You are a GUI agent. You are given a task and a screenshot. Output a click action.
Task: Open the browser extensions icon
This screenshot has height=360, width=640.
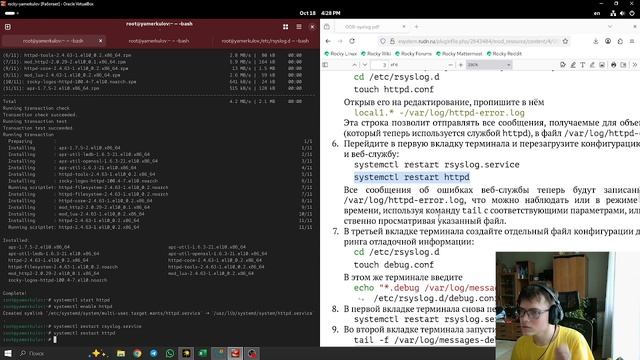[x=620, y=41]
